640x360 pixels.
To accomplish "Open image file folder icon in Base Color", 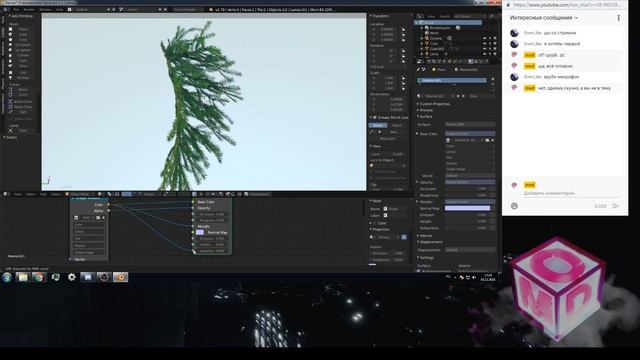I will coord(487,140).
